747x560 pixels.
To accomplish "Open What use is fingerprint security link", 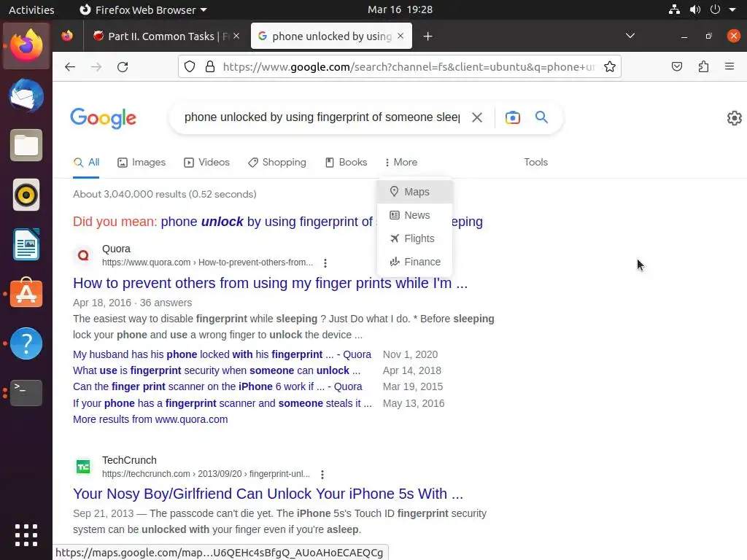I will pyautogui.click(x=217, y=370).
